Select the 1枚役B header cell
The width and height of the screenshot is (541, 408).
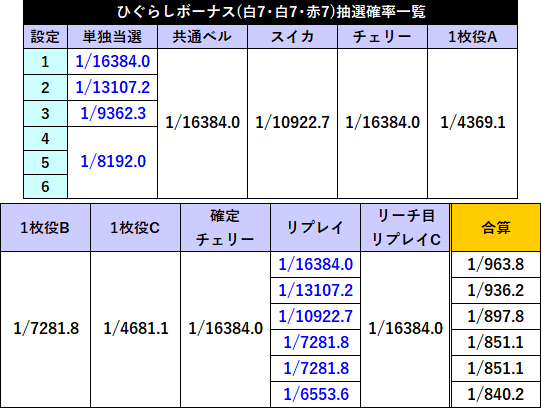coord(45,228)
